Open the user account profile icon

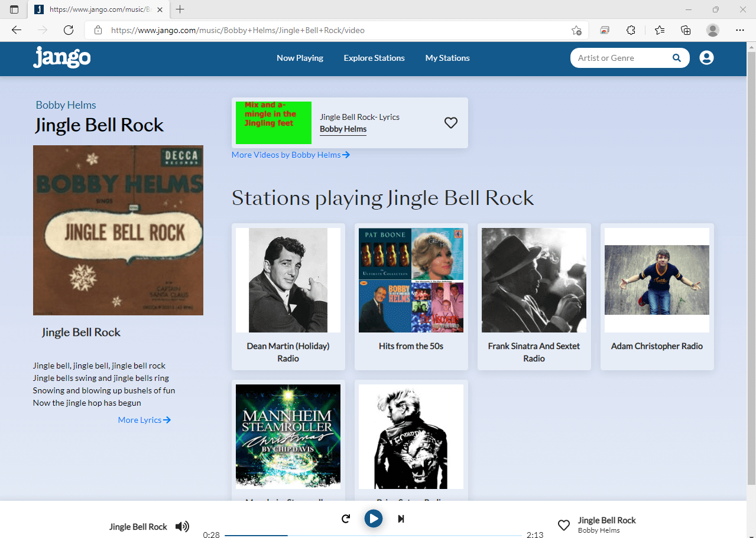pyautogui.click(x=706, y=58)
